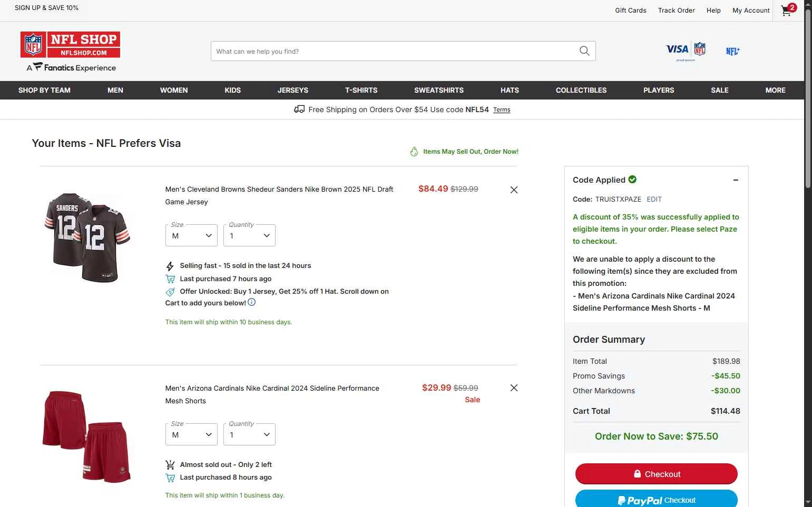Click the TRUISTXPAZE code text
The height and width of the screenshot is (507, 812).
(618, 200)
